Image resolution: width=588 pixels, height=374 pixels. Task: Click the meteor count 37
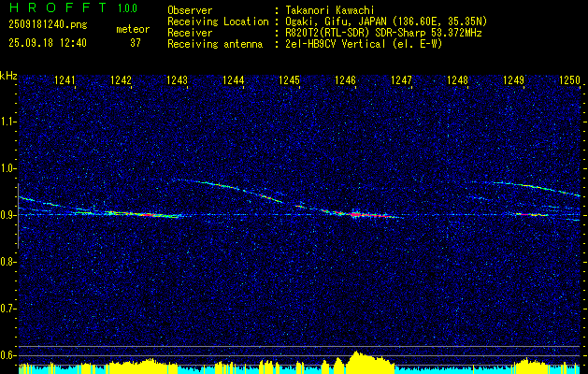136,43
